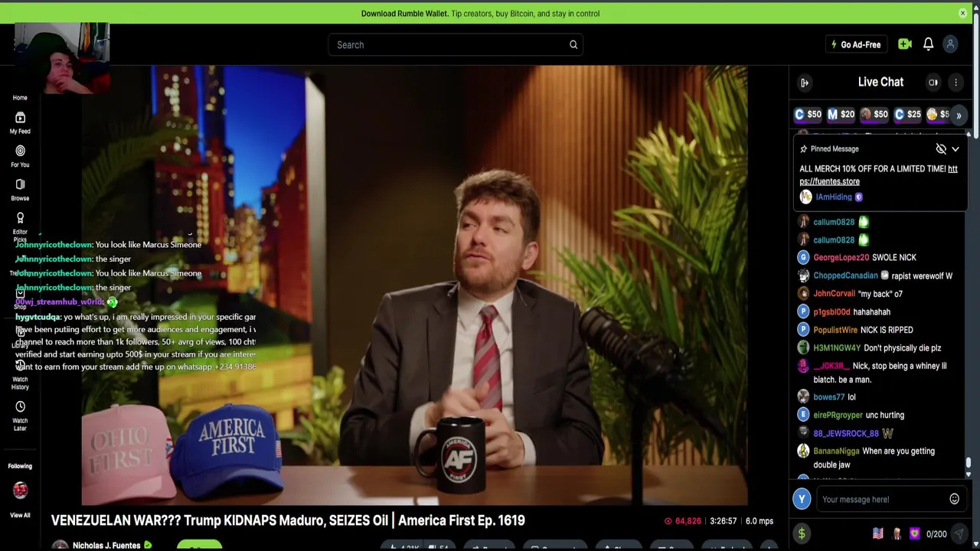This screenshot has width=980, height=551.
Task: Click the second callum0828 chat entry
Action: click(833, 240)
